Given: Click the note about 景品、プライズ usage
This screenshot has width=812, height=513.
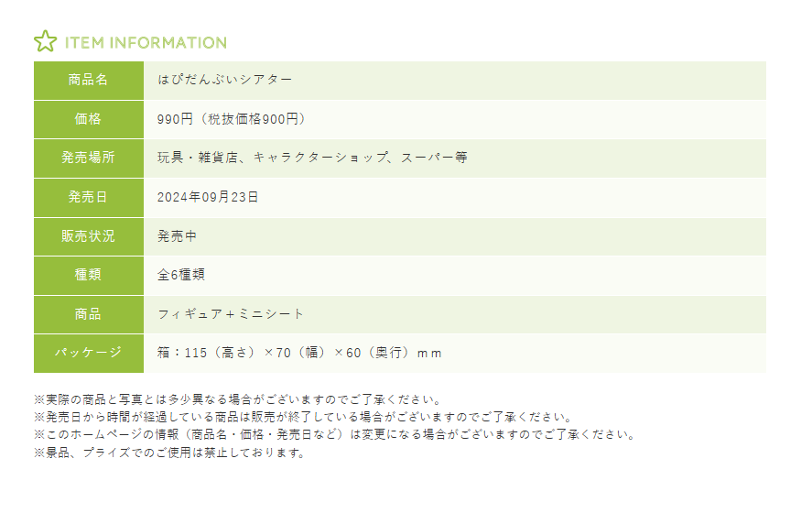Looking at the screenshot, I should click(168, 453).
